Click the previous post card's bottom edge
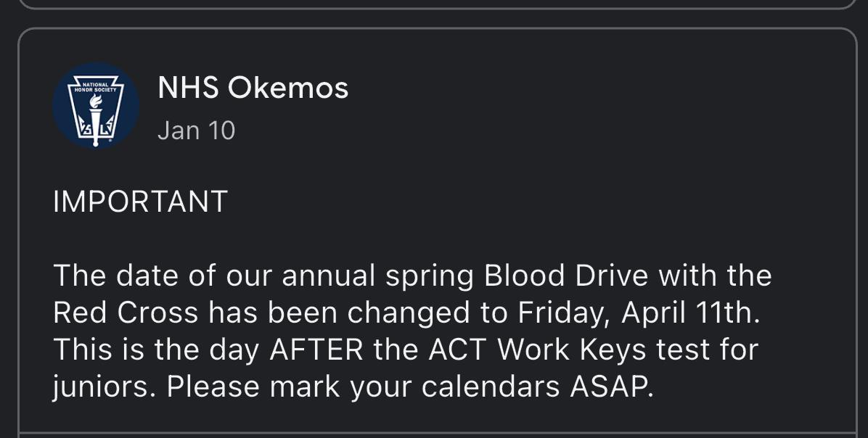Screen dimensions: 868x438 point(435,8)
